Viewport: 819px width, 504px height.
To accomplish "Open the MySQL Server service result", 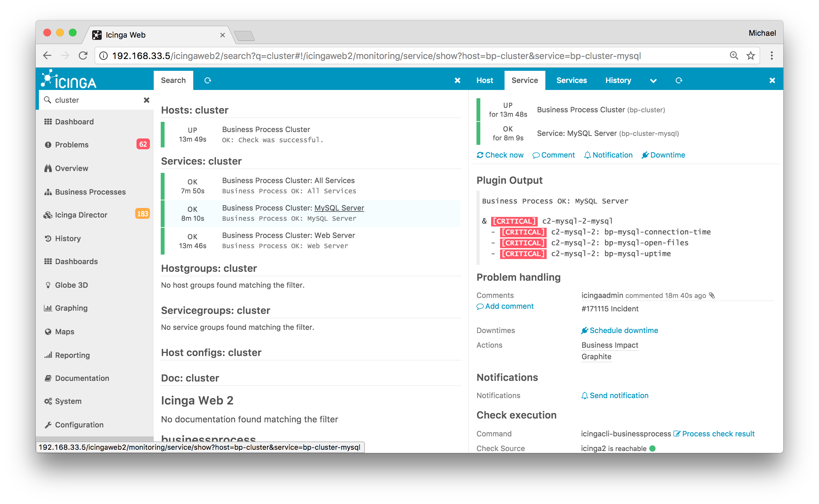I will (311, 213).
